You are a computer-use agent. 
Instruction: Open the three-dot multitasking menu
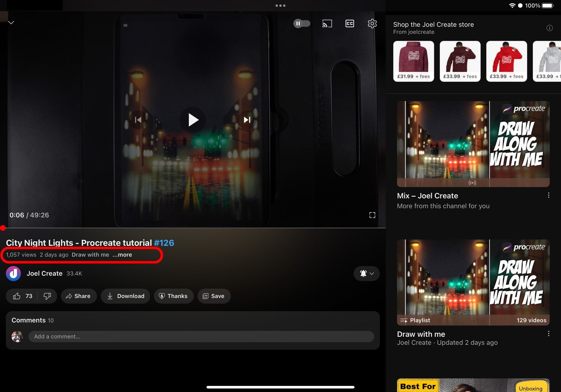[x=280, y=6]
